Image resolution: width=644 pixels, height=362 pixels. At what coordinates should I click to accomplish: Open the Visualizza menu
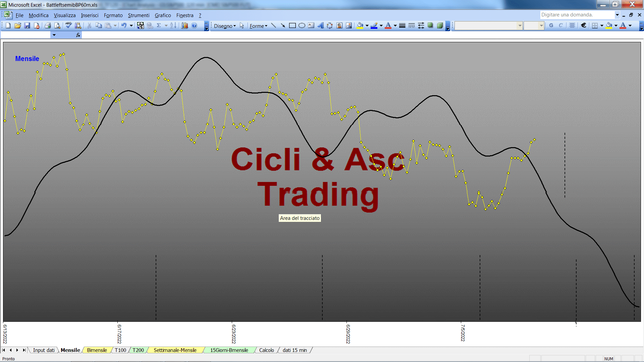point(65,15)
